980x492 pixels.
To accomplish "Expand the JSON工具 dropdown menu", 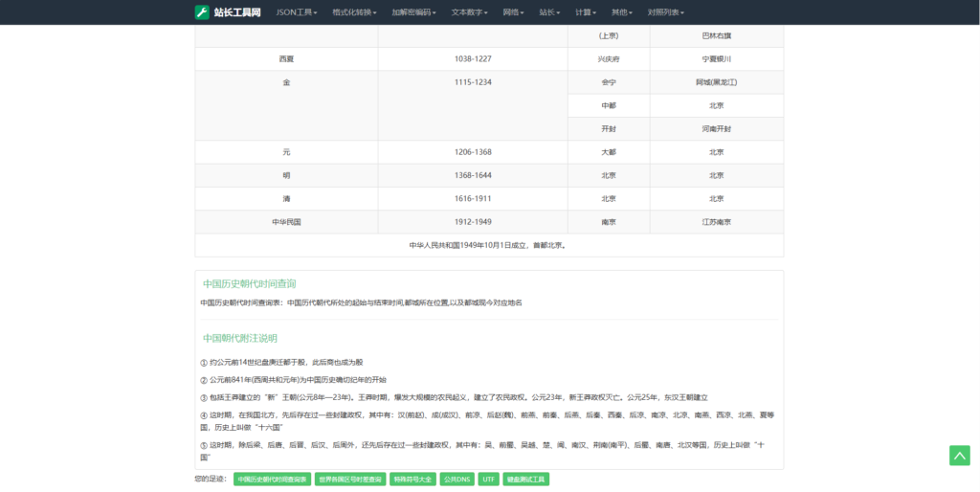I will coord(297,11).
